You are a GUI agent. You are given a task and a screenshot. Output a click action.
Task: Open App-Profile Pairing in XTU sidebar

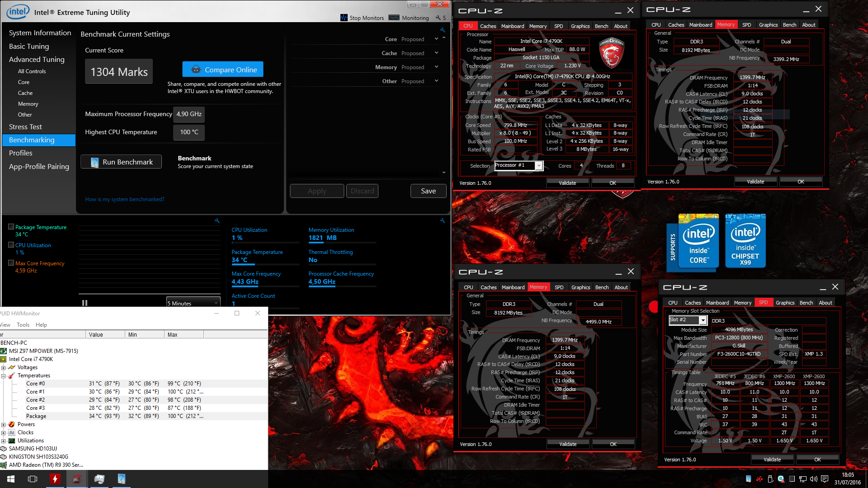point(39,167)
